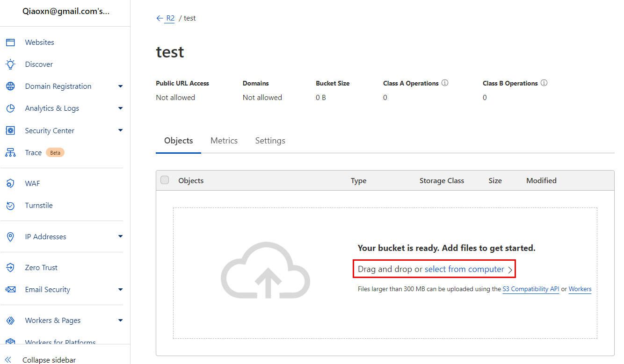Click the cloud upload illustration
Screen dimensions: 624x364
point(265,270)
